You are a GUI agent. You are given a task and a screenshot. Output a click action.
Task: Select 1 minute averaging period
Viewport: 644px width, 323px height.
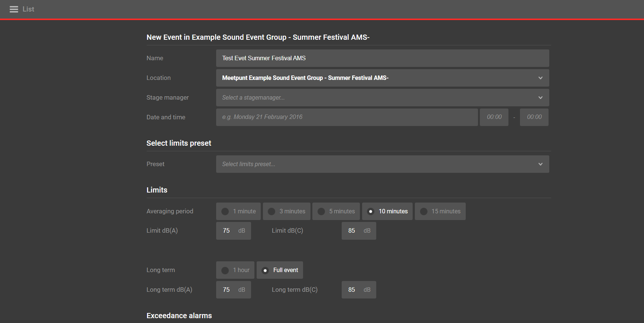point(238,211)
